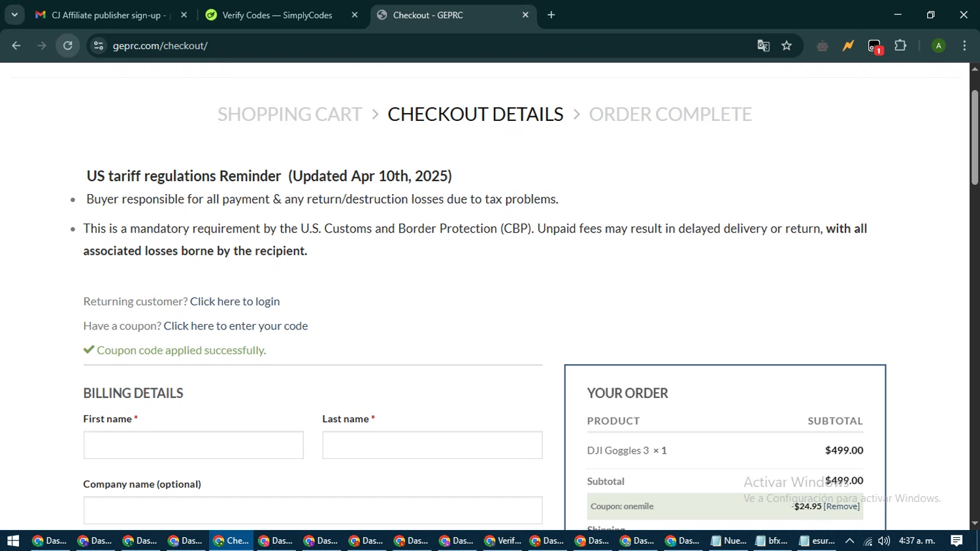Go to SHOPPING CART step
Screen dimensions: 980x551
coord(289,114)
